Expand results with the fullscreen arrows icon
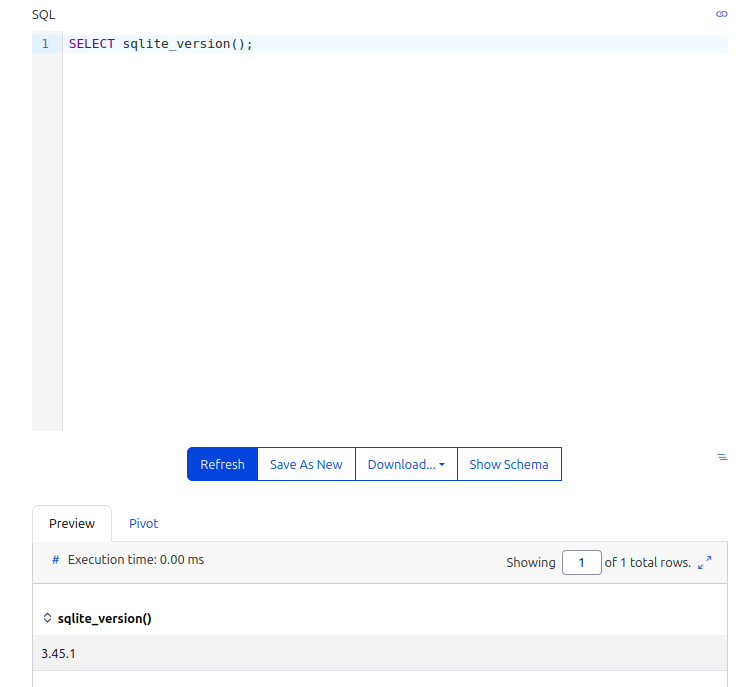Screen dimensions: 747x687 pyautogui.click(x=705, y=562)
